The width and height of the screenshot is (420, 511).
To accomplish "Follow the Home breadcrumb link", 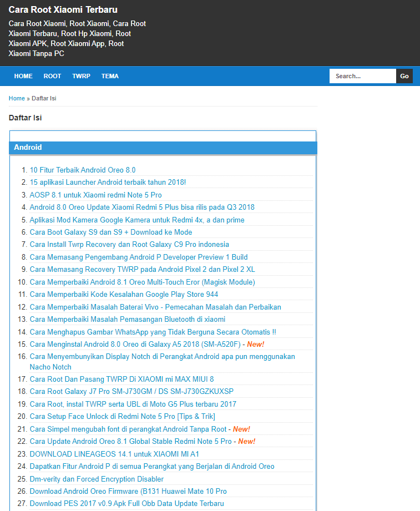I will pyautogui.click(x=17, y=98).
